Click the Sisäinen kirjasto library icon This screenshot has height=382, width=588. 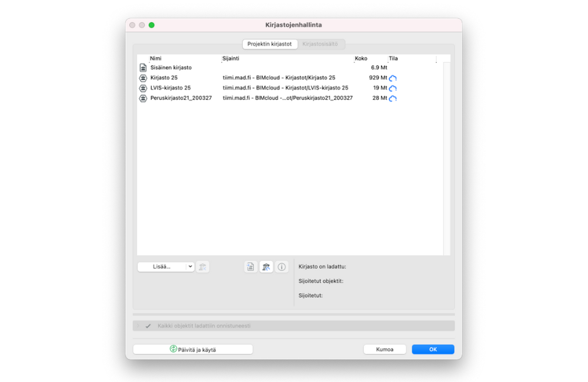(x=143, y=68)
